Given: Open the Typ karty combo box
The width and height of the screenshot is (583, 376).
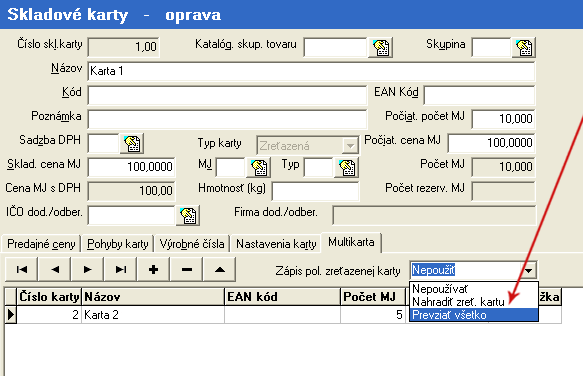Looking at the screenshot, I should tap(308, 146).
